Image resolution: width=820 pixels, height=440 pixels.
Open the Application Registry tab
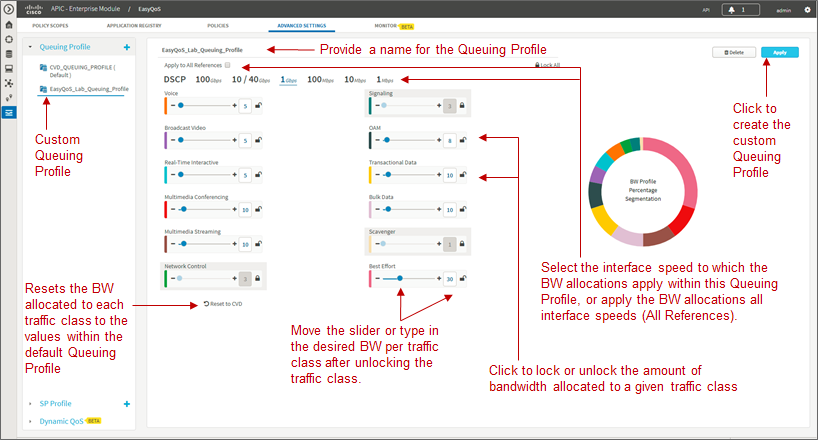pos(134,26)
